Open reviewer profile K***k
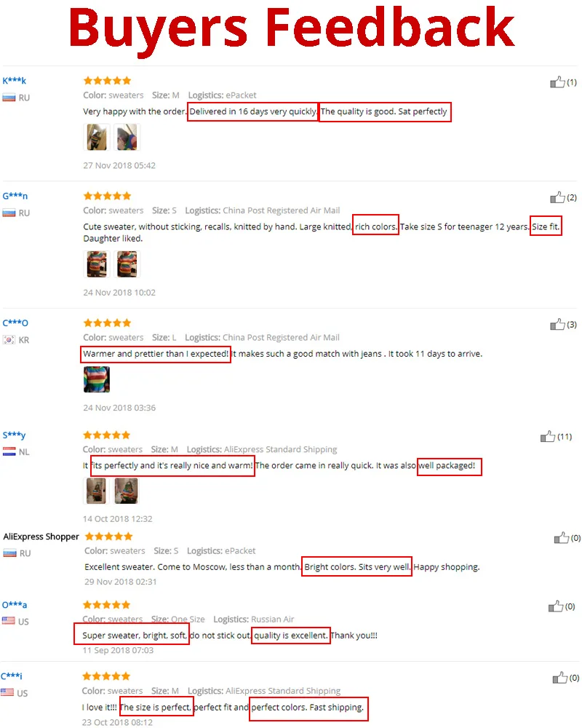This screenshot has height=728, width=582. (x=15, y=81)
